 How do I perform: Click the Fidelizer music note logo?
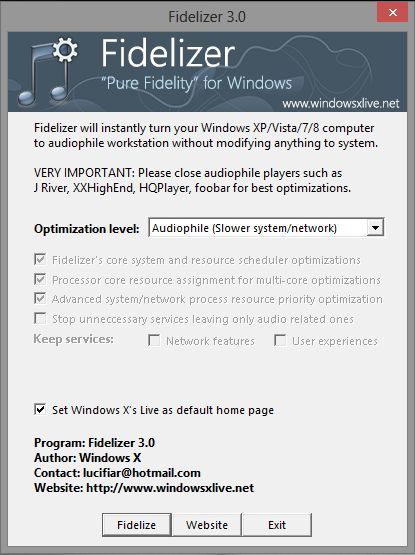pos(48,71)
